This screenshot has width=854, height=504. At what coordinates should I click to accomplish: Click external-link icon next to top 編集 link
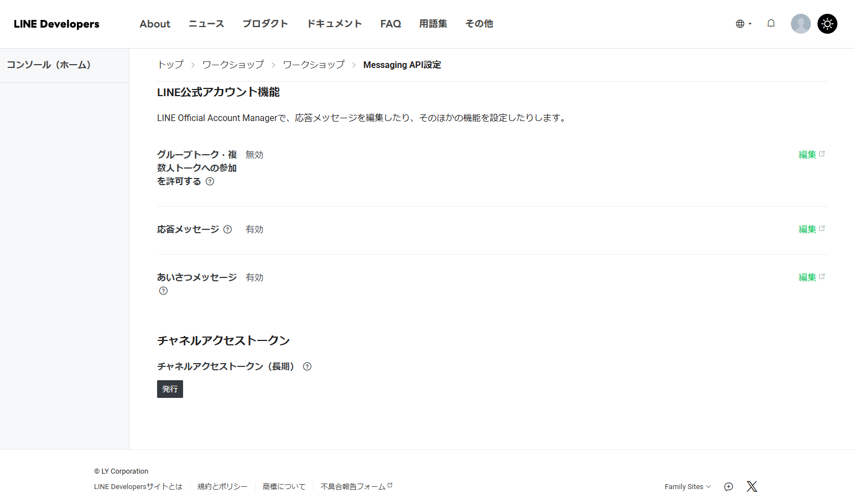tap(822, 153)
